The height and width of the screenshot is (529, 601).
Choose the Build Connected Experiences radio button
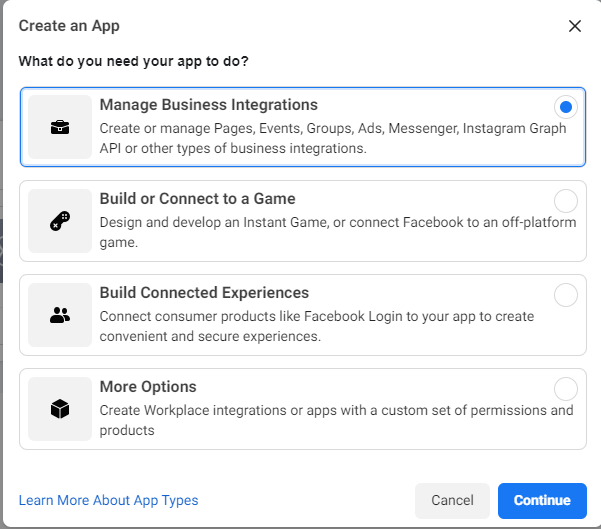tap(566, 295)
